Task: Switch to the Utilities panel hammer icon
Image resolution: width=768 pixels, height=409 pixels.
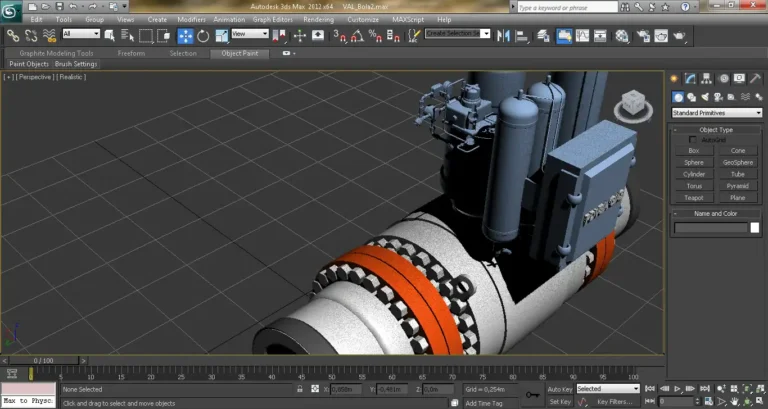Action: pyautogui.click(x=755, y=78)
